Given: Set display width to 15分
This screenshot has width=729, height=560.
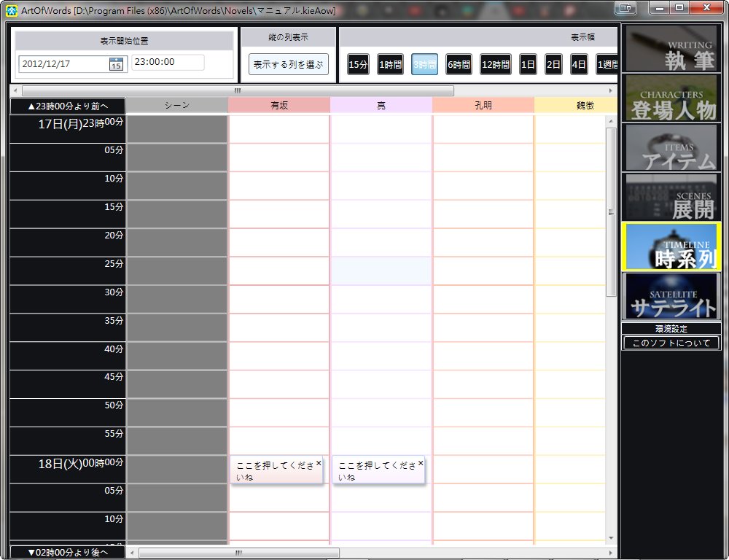Looking at the screenshot, I should tap(358, 65).
